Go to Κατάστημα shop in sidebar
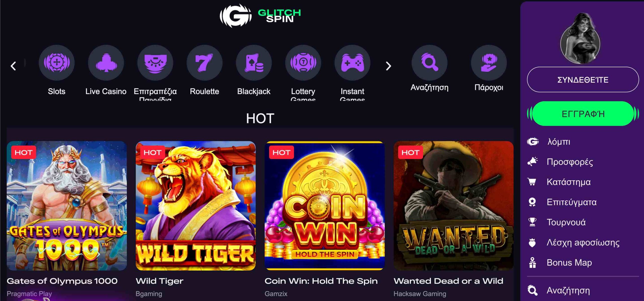The width and height of the screenshot is (644, 301). coord(569,182)
